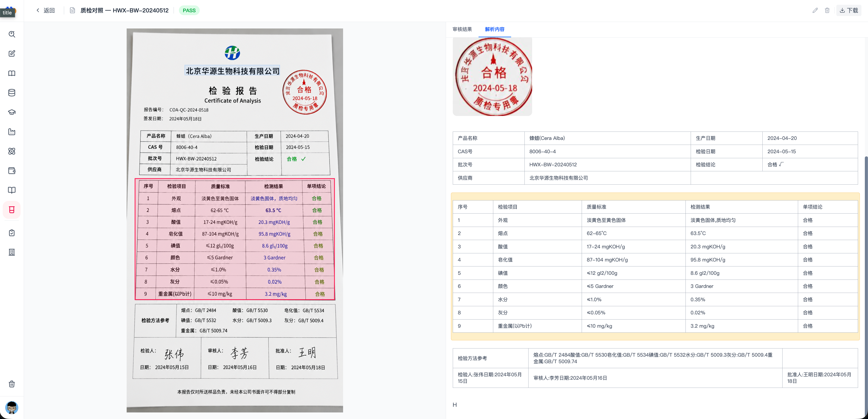Click the scanned certificate document image
Viewport: 868px width, 419px height.
235,220
